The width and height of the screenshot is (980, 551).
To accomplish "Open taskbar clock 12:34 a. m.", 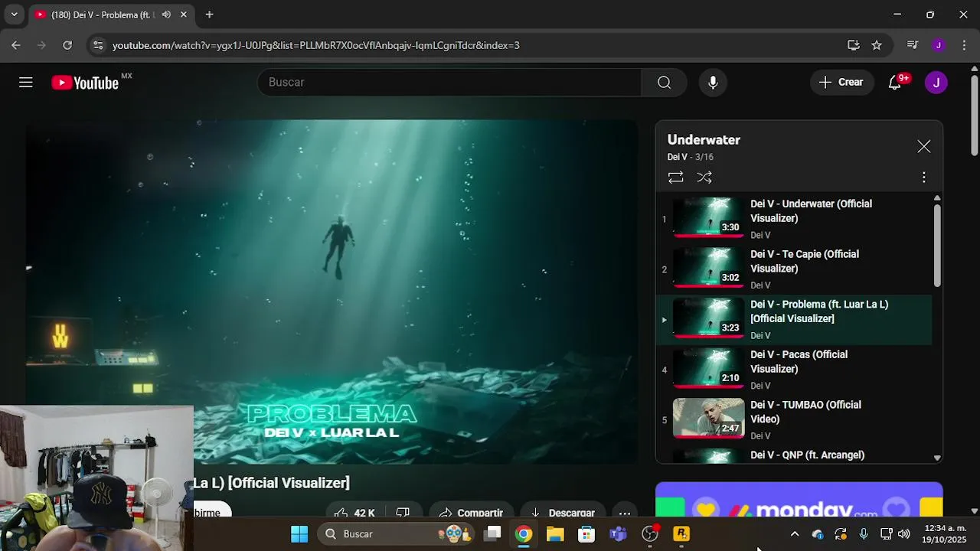I will pyautogui.click(x=945, y=533).
